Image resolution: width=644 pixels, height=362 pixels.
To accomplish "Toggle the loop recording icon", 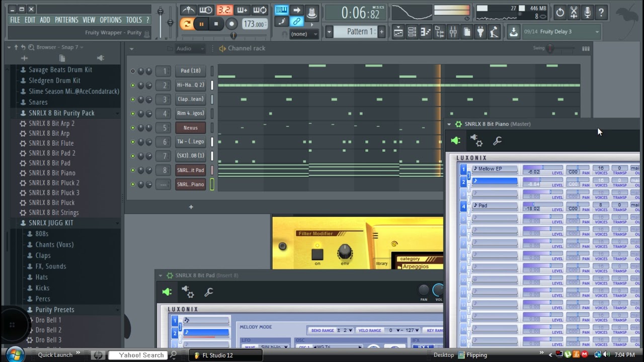I will click(260, 10).
